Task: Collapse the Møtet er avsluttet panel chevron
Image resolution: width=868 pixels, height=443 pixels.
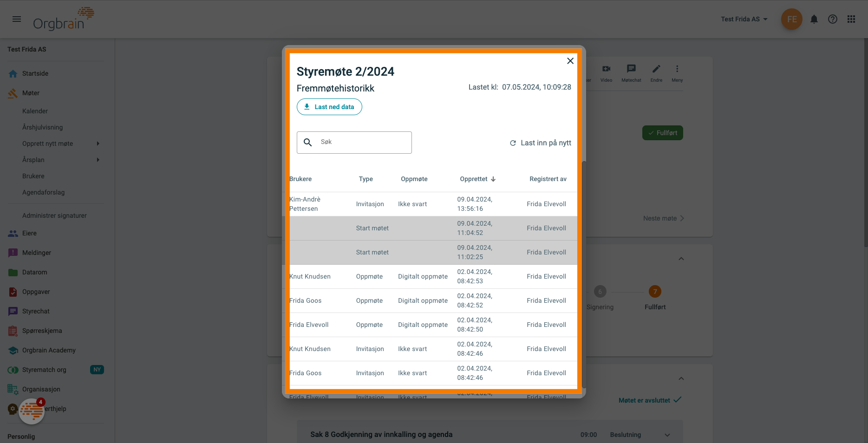Action: pos(681,378)
